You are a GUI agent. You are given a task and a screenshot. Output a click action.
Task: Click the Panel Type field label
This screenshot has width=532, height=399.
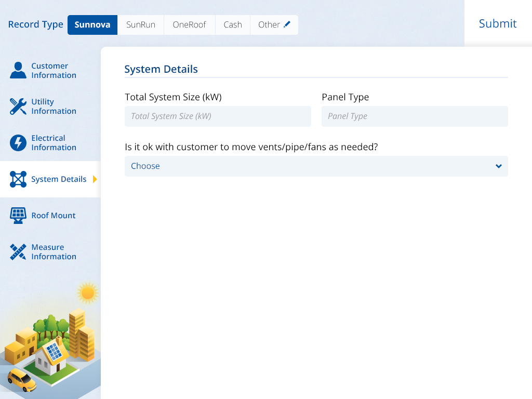pyautogui.click(x=345, y=97)
